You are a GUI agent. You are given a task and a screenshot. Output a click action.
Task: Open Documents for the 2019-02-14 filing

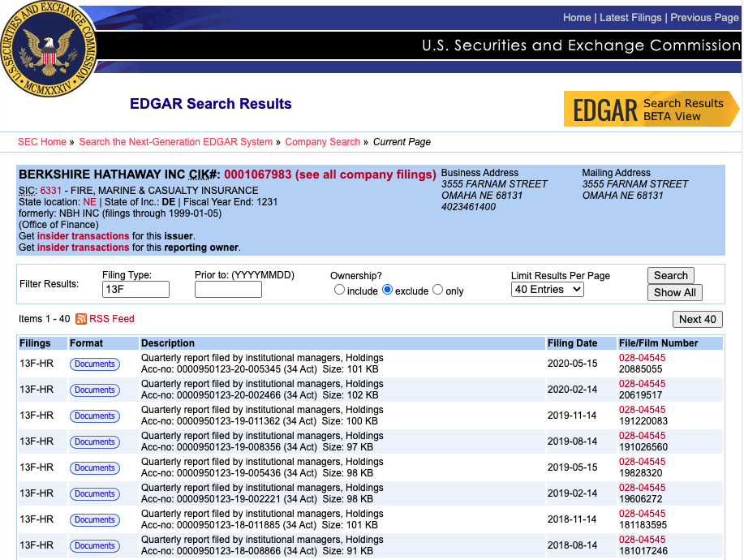click(95, 494)
